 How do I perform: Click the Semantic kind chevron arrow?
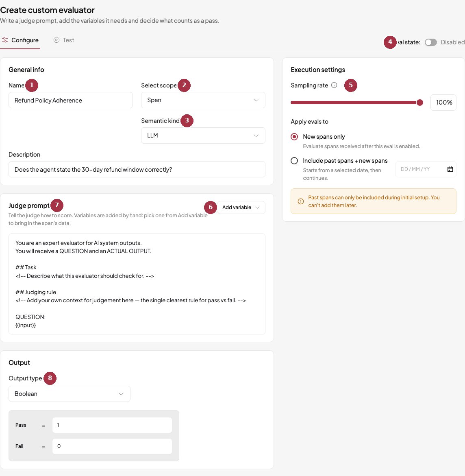(256, 135)
